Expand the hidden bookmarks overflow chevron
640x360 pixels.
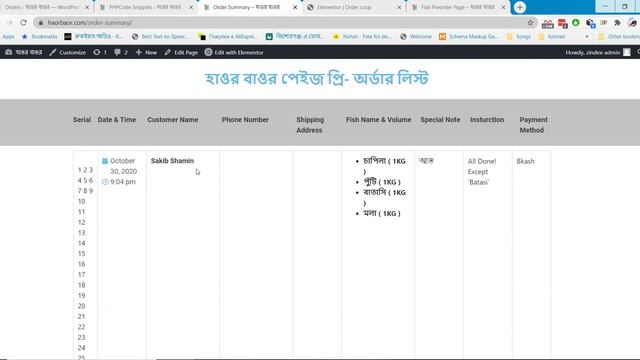coord(587,37)
